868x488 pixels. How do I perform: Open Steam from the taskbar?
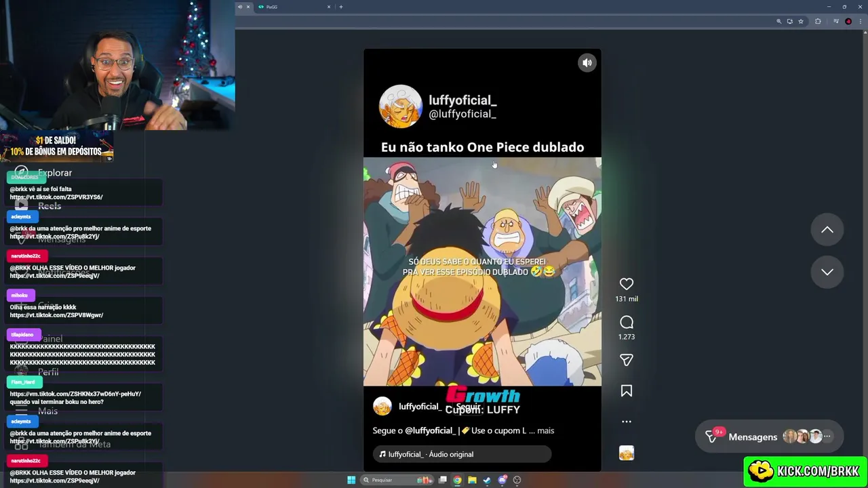487,480
